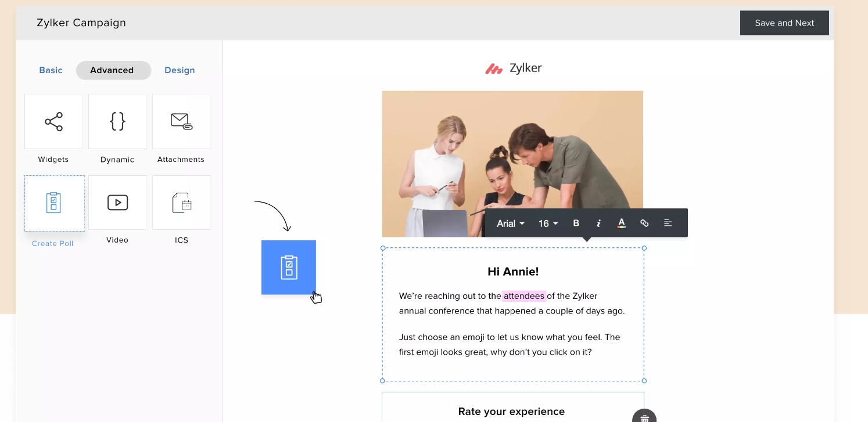
Task: Open the Dynamic content element
Action: point(117,121)
